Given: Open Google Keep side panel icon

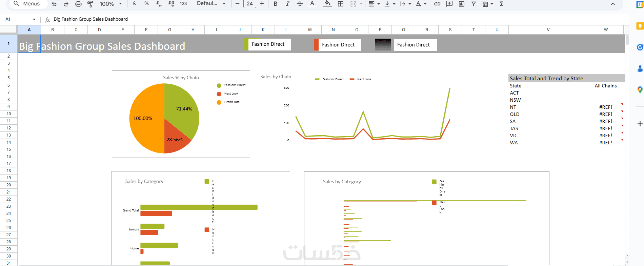Looking at the screenshot, I should coord(640,26).
